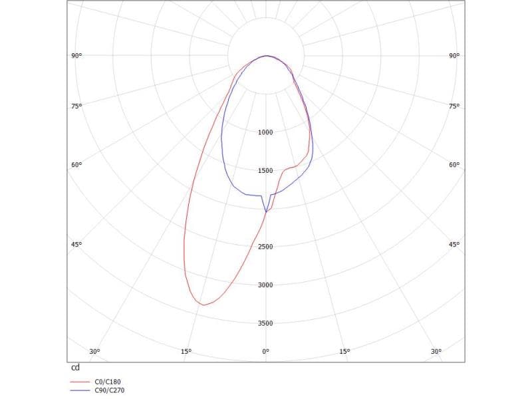Image resolution: width=532 pixels, height=399 pixels.
Task: Click the left-side 75° angle label
Action: (76, 106)
